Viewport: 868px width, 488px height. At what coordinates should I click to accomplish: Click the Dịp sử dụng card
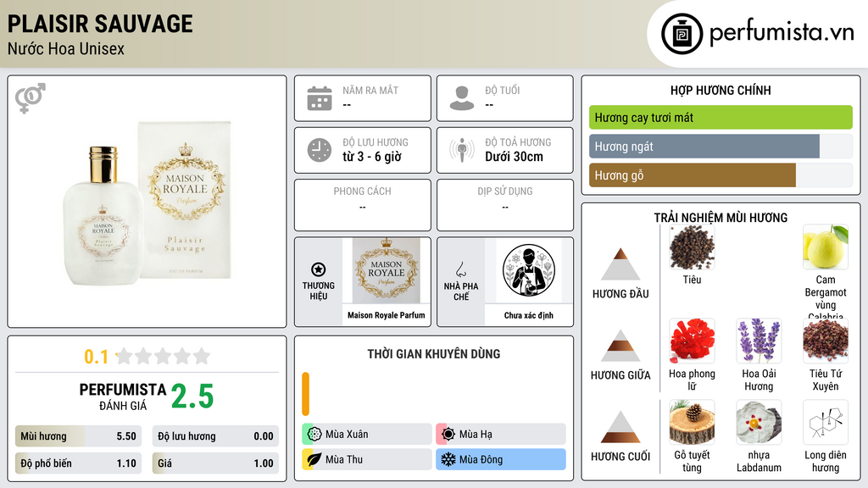click(x=505, y=205)
